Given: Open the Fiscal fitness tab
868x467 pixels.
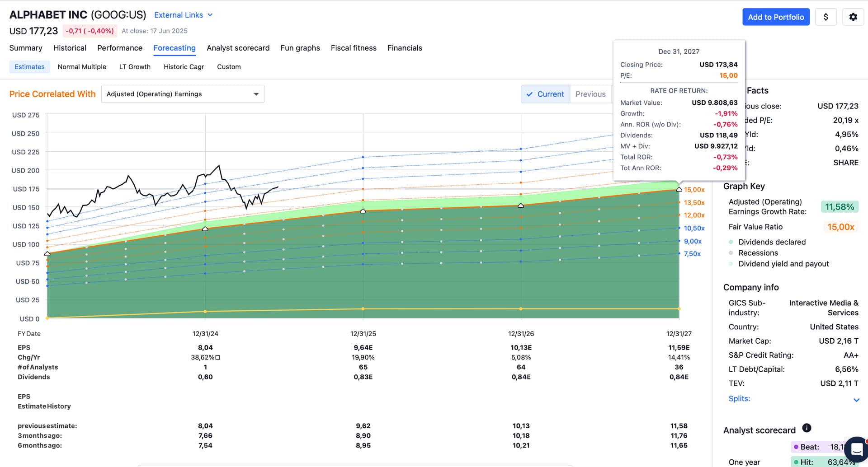Looking at the screenshot, I should (x=354, y=48).
